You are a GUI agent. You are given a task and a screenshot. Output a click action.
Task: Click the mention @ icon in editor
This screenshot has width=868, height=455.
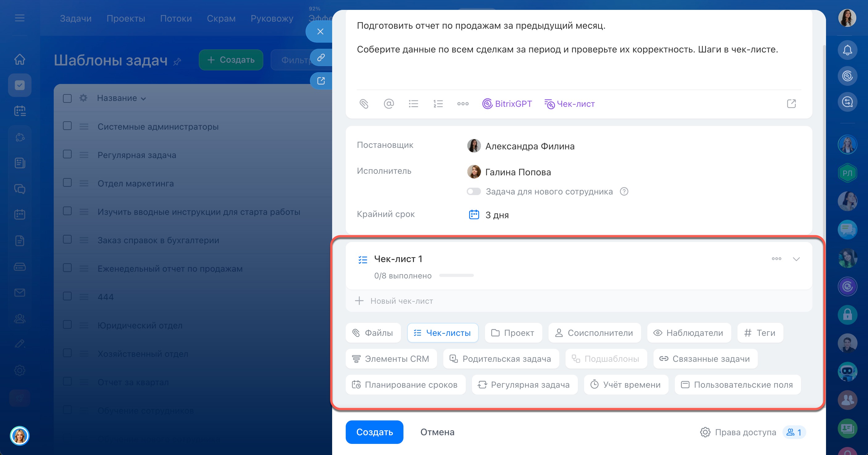click(x=389, y=104)
